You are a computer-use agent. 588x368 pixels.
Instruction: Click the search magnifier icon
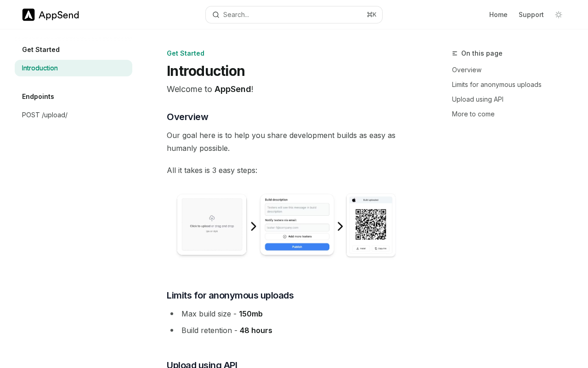[x=216, y=15]
